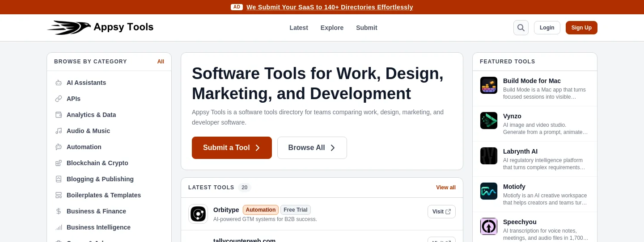Click the Motiofy description text
This screenshot has width=644, height=242.
point(545,199)
